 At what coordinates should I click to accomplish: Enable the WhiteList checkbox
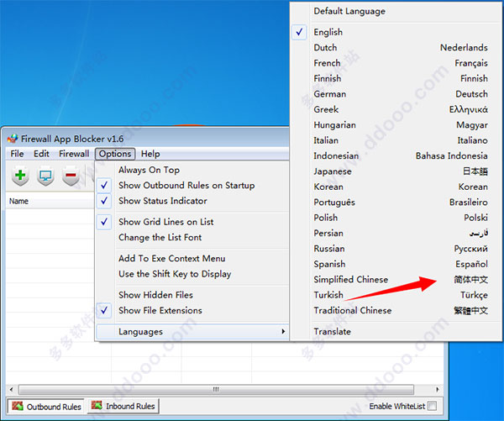pos(433,406)
